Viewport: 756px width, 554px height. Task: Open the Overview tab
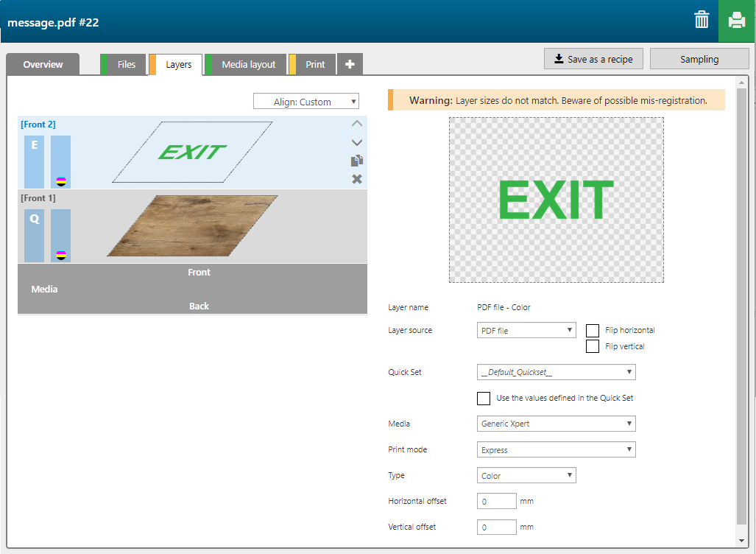pyautogui.click(x=43, y=65)
